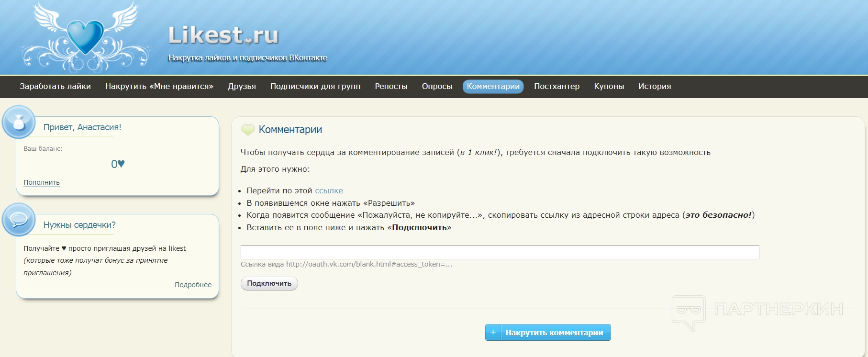Click the green heart beside Комментарии heading

248,130
